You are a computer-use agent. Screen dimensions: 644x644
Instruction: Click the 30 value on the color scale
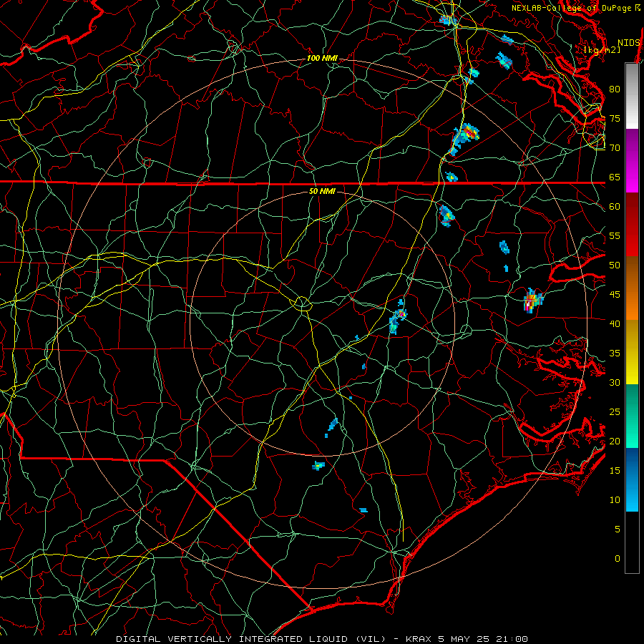[615, 382]
